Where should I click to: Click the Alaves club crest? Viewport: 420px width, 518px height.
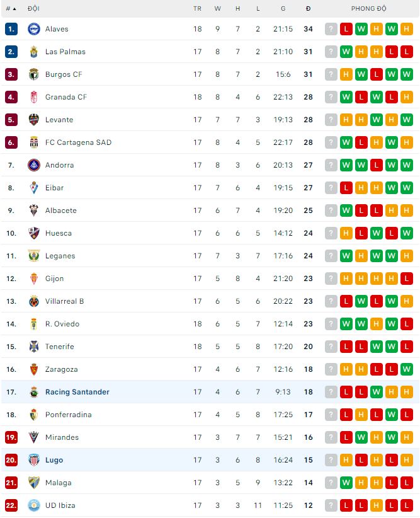coord(34,29)
